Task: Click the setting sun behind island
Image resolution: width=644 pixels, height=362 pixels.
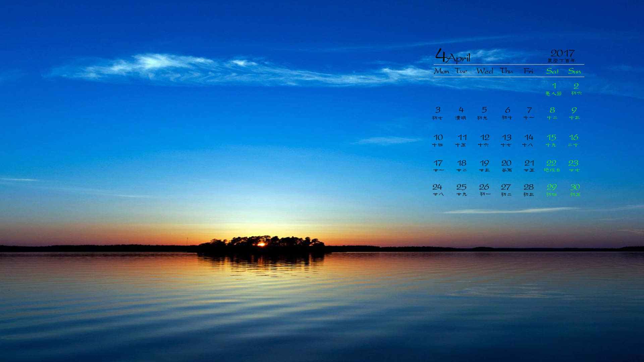Action: coord(261,244)
